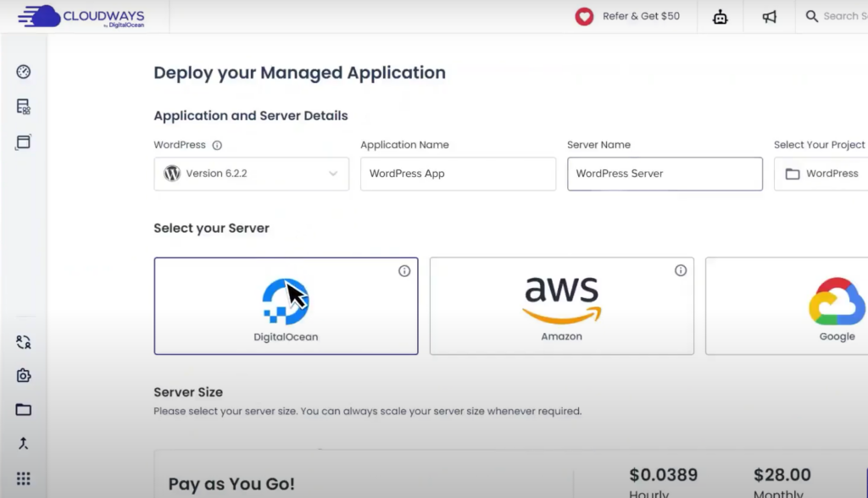Click the heart icon beside Refer & Get $50
Viewport: 868px width, 498px height.
584,17
